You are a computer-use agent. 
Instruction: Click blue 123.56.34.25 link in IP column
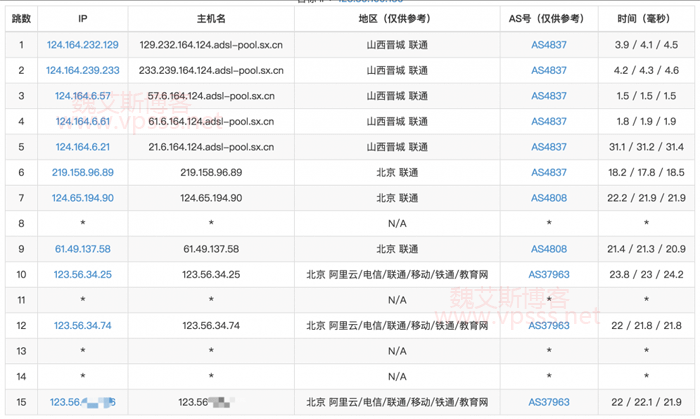(x=83, y=275)
